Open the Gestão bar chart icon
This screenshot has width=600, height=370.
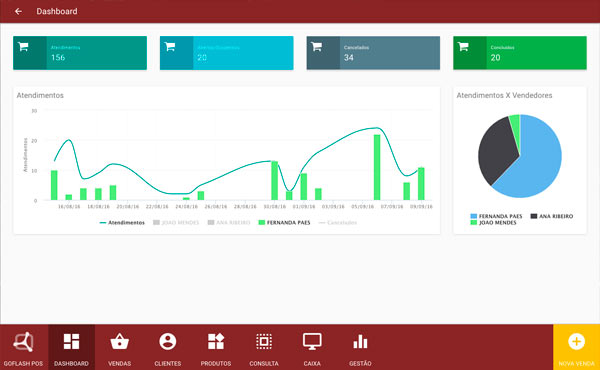[x=360, y=342]
